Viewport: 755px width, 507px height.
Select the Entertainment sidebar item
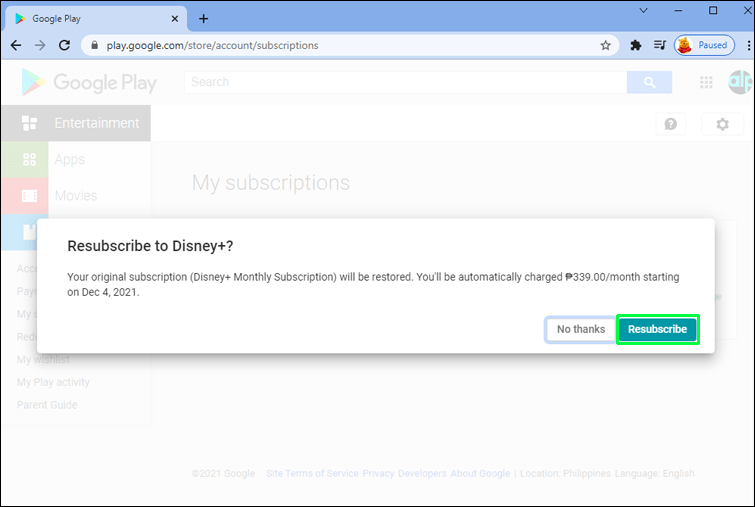[x=76, y=123]
